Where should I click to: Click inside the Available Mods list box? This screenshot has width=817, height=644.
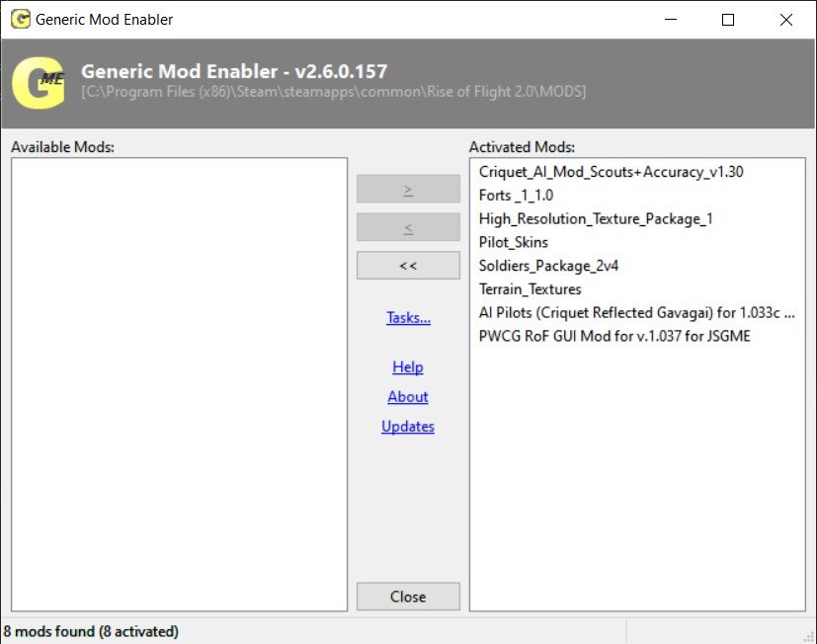179,384
